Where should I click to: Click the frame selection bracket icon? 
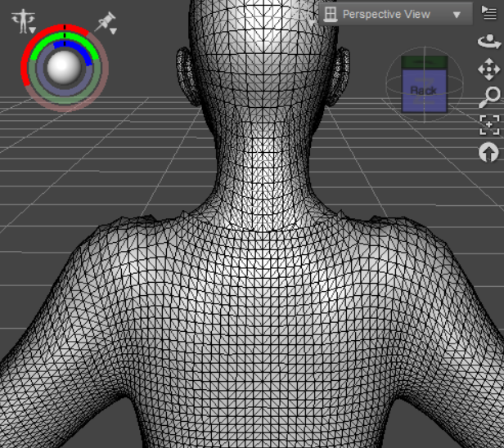pyautogui.click(x=488, y=124)
